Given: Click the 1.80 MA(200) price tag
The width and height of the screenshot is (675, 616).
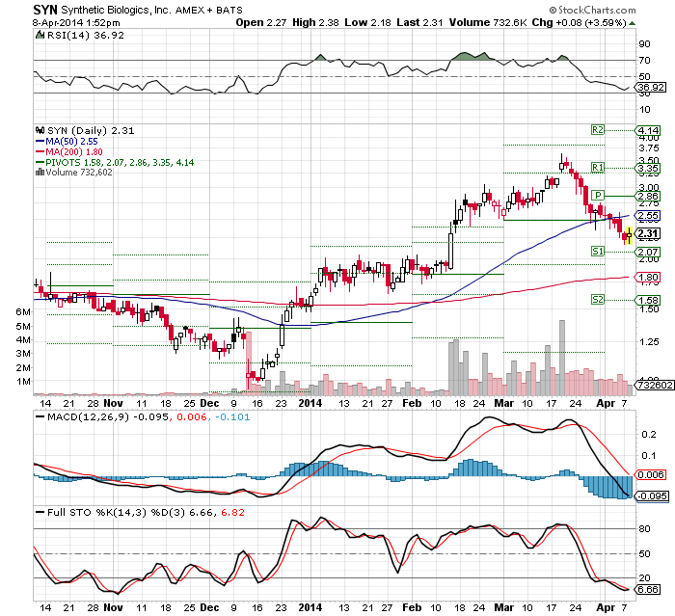Looking at the screenshot, I should pos(648,278).
